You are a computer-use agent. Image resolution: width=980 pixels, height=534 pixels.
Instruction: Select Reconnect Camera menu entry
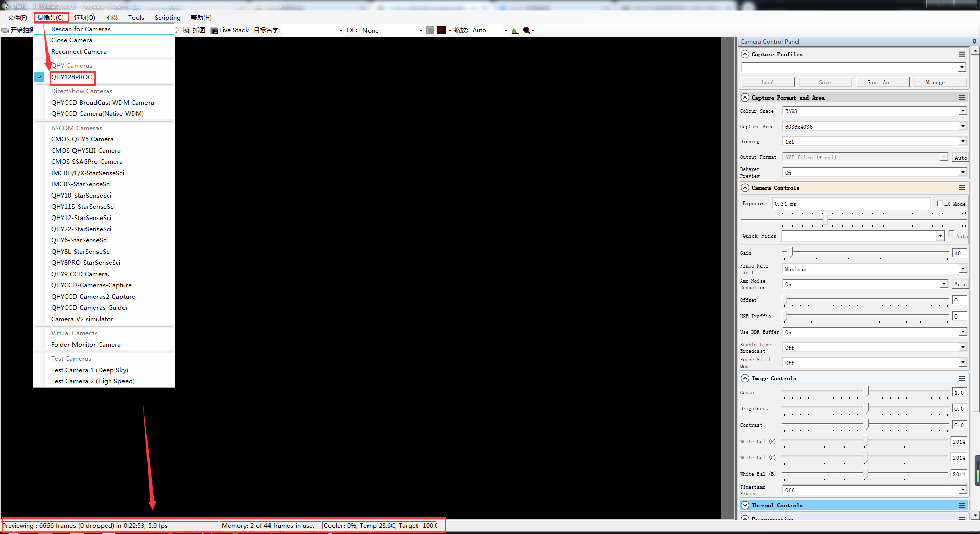104,52
